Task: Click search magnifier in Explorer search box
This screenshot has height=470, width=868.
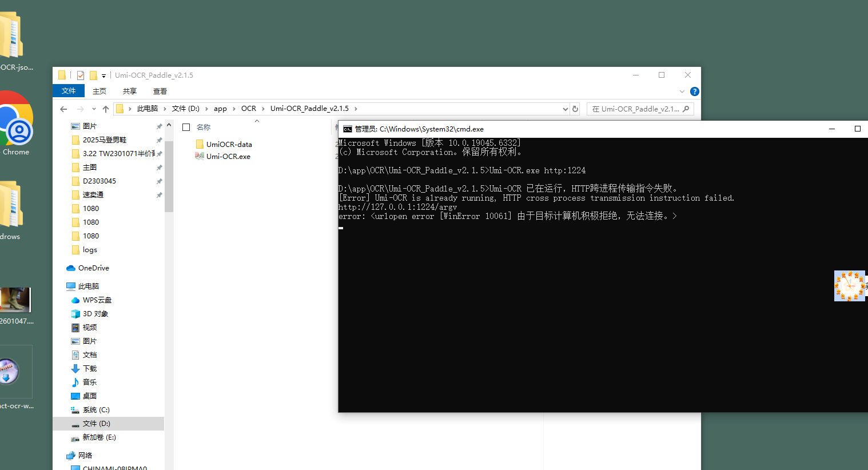Action: coord(686,109)
